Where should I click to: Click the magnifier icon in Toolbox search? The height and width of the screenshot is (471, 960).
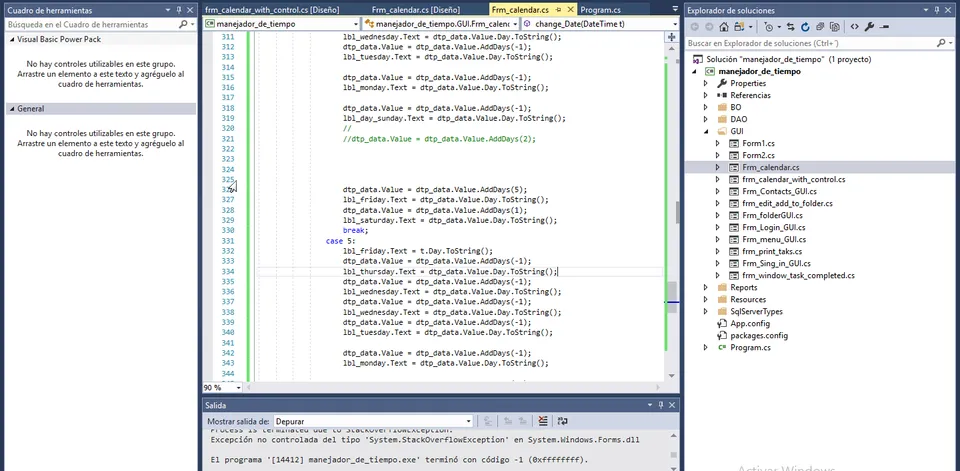click(182, 24)
